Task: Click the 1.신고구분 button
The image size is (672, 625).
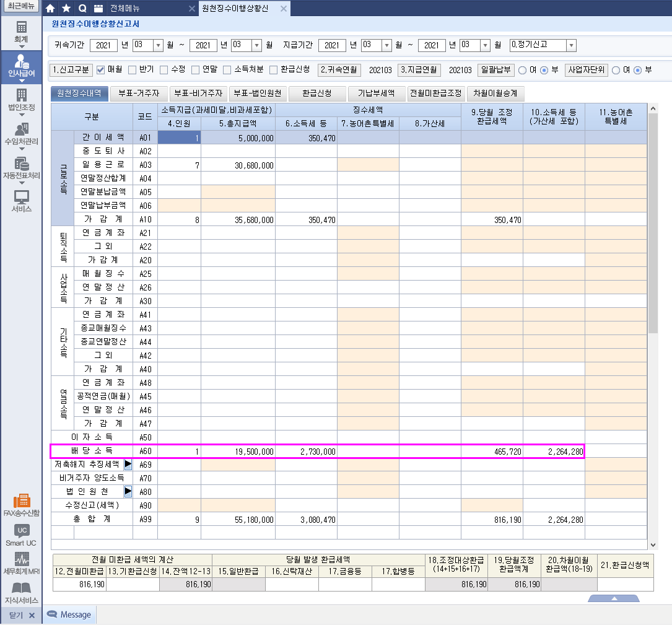Action: coord(71,70)
